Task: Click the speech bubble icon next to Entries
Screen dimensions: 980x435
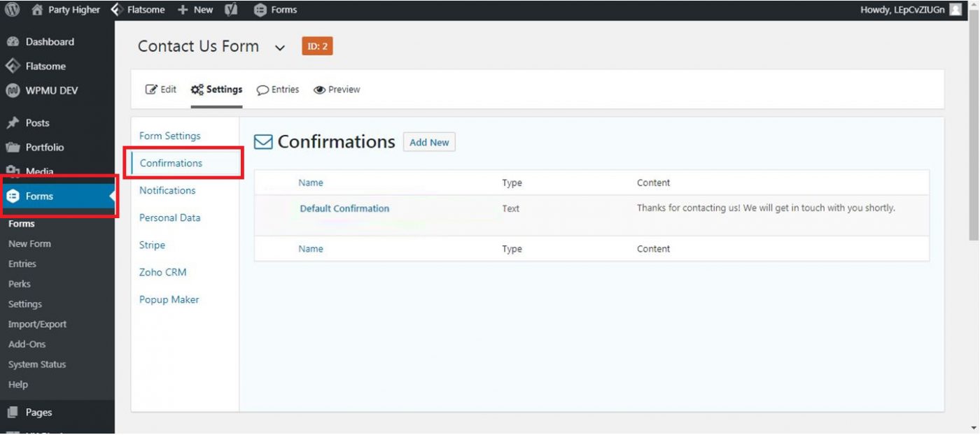Action: pos(262,90)
